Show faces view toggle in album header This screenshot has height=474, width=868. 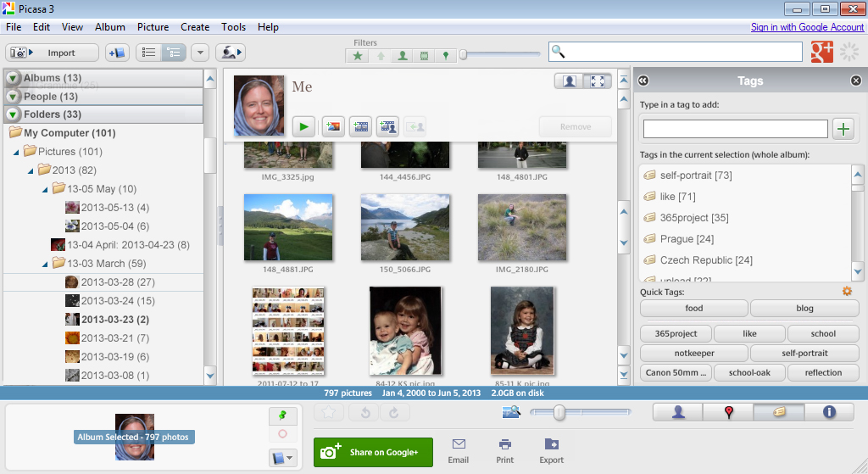coord(569,81)
